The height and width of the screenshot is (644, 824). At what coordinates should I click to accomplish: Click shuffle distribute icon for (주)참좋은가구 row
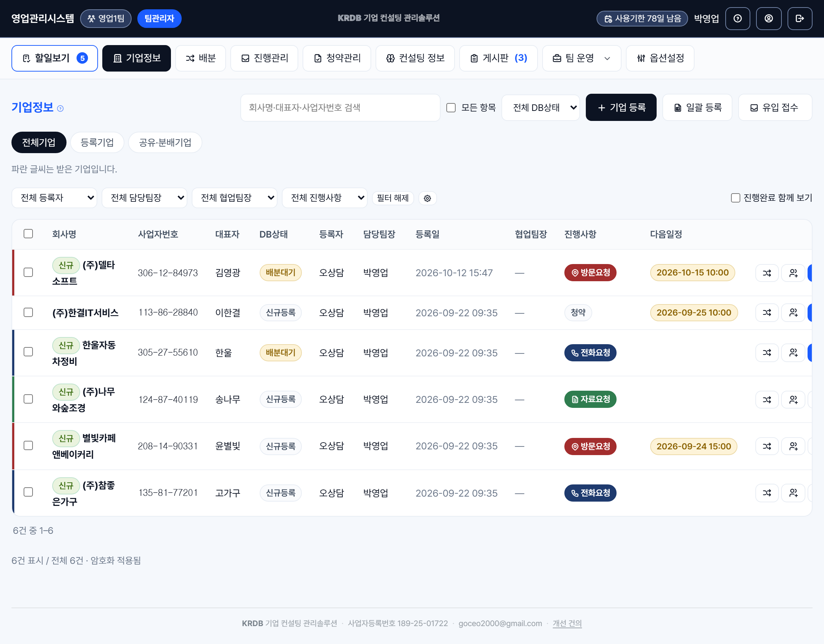(767, 493)
